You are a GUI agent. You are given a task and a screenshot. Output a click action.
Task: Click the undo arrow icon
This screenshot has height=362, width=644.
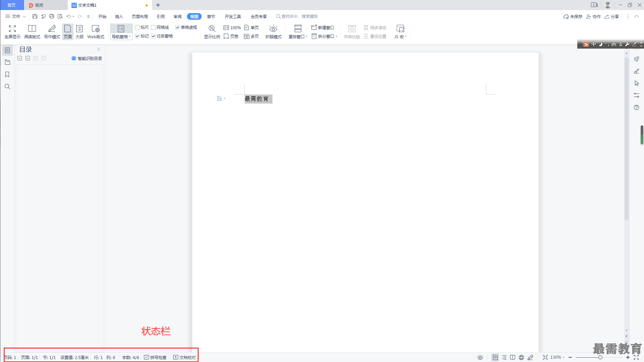coord(68,16)
